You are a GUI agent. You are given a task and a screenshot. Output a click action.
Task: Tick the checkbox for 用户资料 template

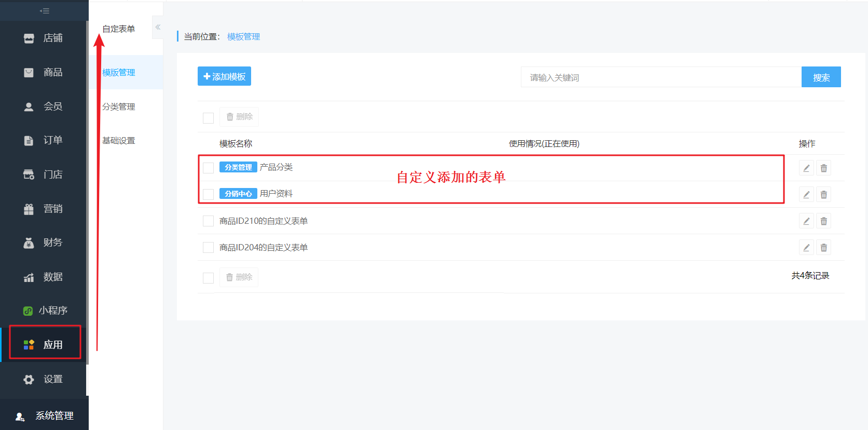(208, 194)
